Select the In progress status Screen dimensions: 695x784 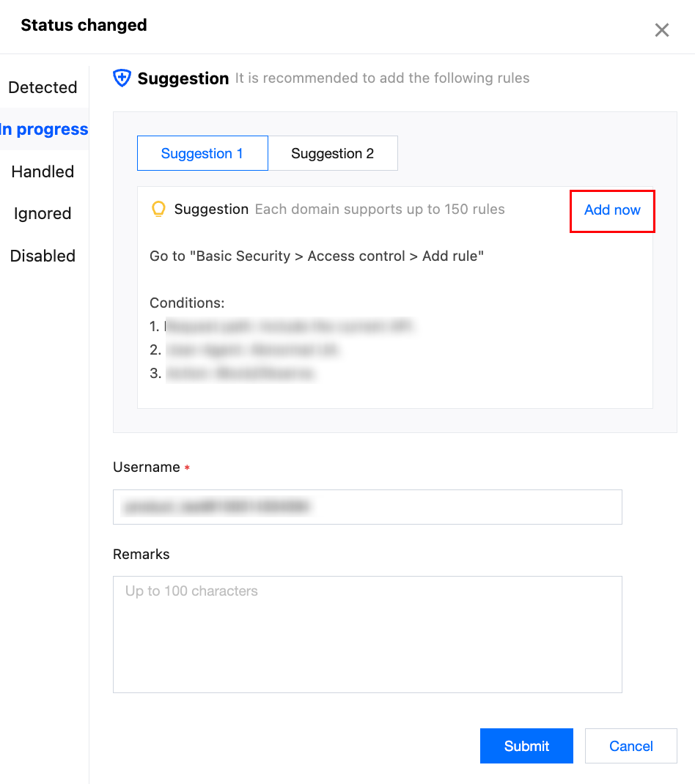(x=44, y=130)
